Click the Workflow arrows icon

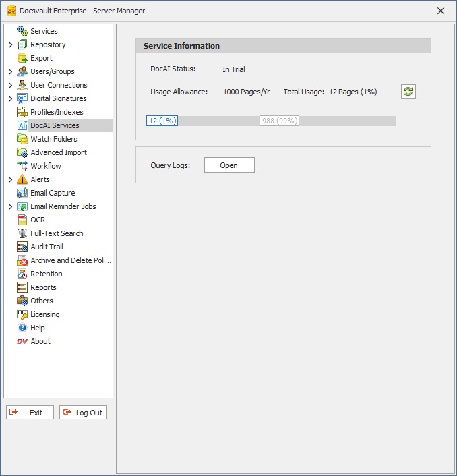[22, 166]
